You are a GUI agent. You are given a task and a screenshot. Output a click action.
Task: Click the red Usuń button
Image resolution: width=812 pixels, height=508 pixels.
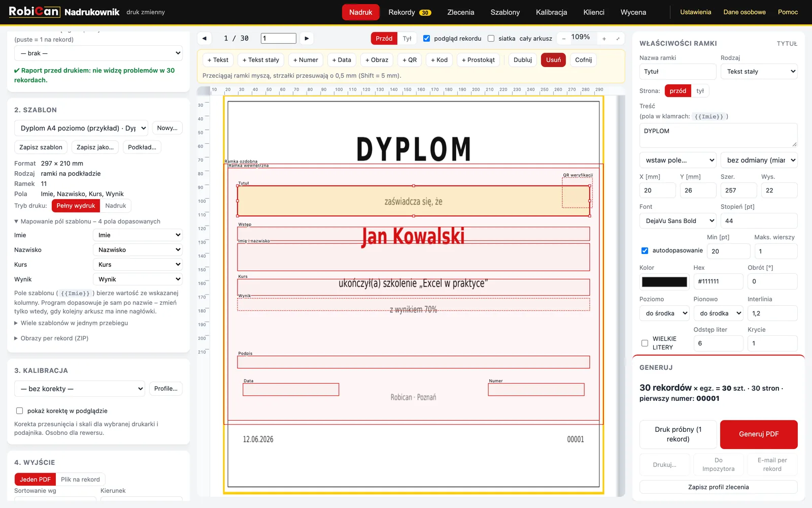point(553,60)
